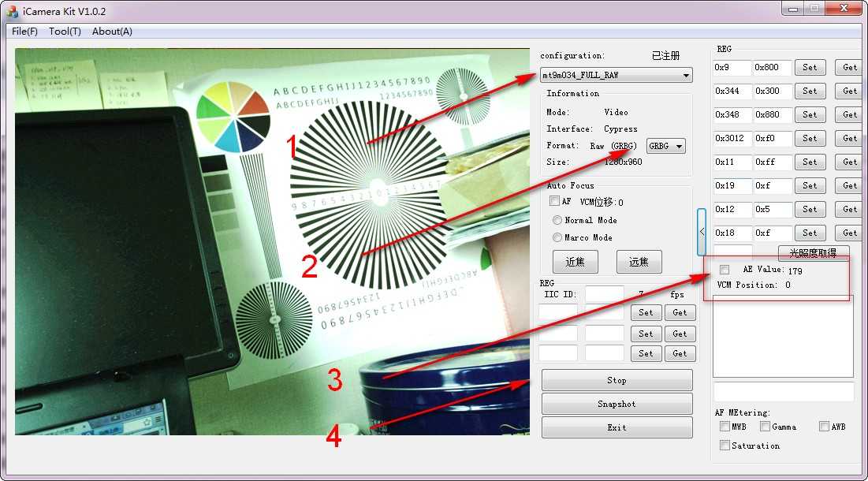Click Set for register 0x348
The height and width of the screenshot is (481, 868).
tap(810, 114)
